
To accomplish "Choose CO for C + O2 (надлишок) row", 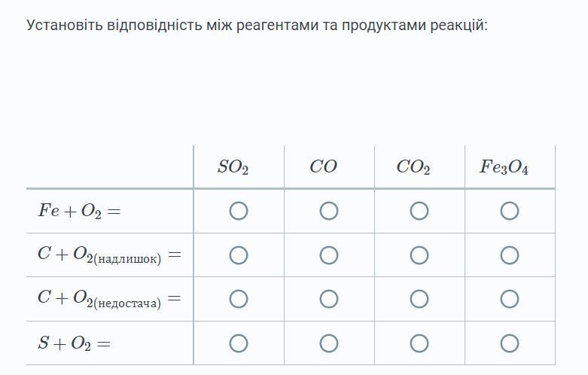I will coord(329,255).
